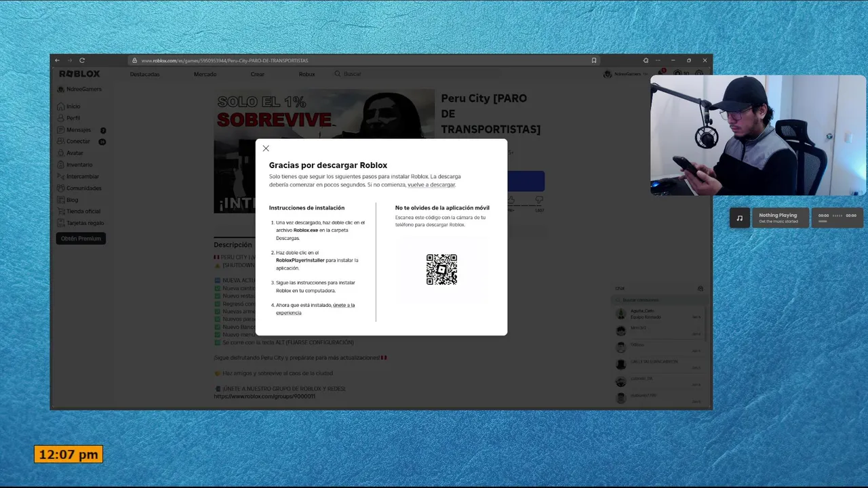
Task: Reload the page with the refresh icon
Action: [x=82, y=60]
